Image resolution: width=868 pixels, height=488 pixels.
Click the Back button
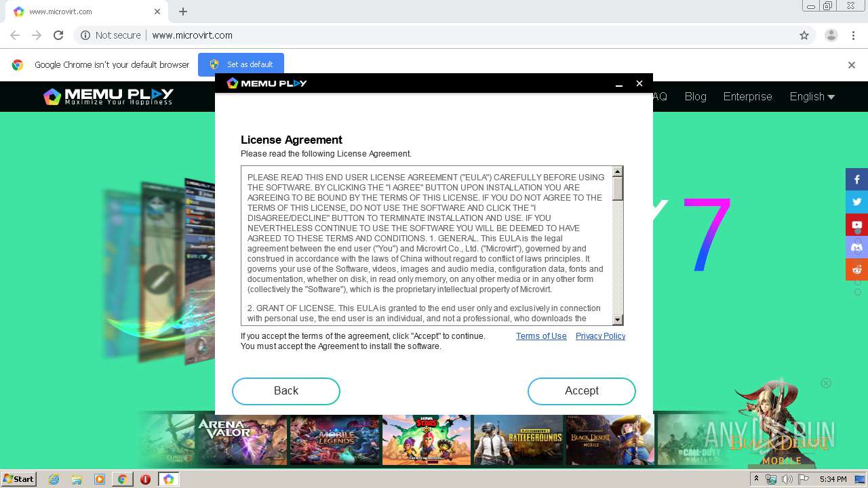(x=285, y=391)
